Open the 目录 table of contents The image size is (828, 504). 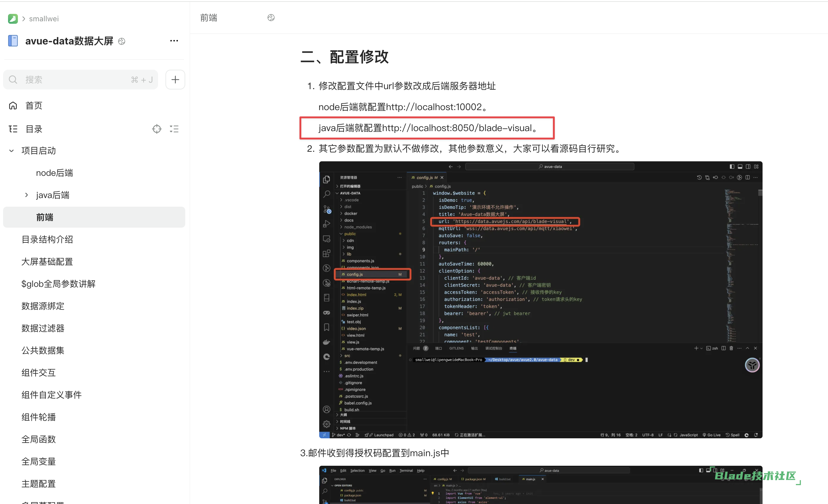34,129
